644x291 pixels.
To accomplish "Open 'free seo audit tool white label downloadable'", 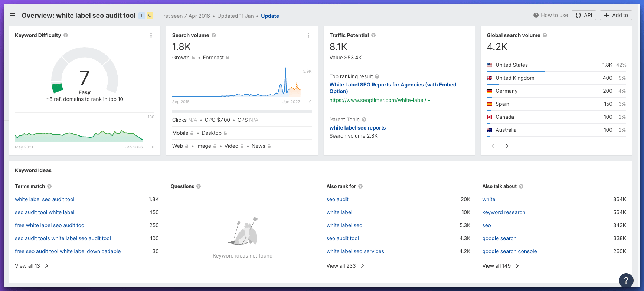I will click(68, 251).
